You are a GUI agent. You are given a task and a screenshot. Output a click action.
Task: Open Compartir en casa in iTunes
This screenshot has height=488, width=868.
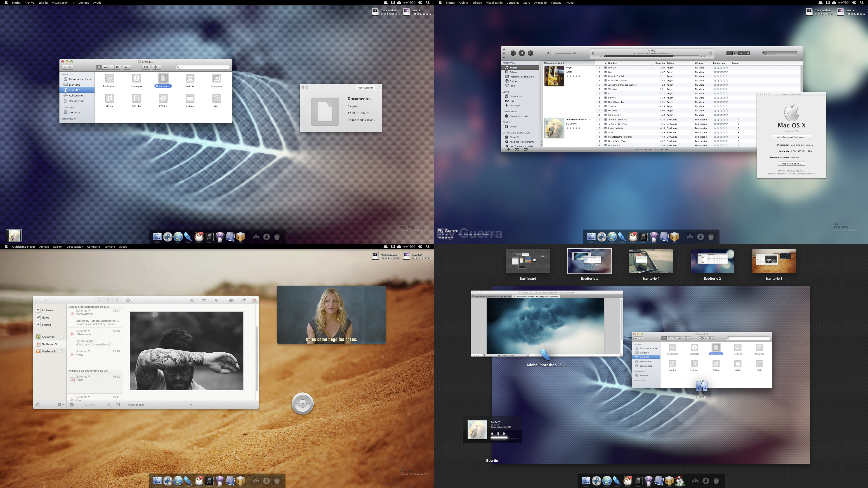click(520, 116)
